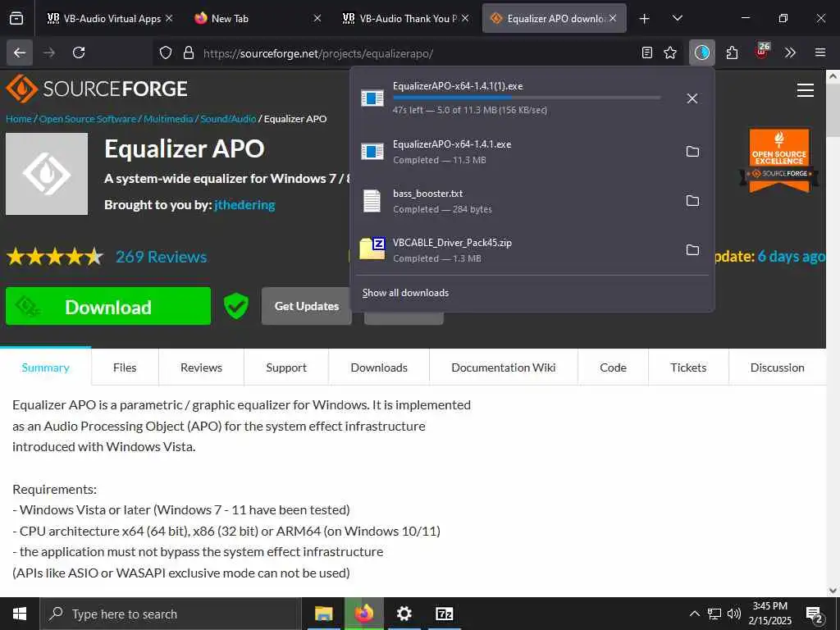Click the Firefox View icon
The image size is (840, 630).
16,18
